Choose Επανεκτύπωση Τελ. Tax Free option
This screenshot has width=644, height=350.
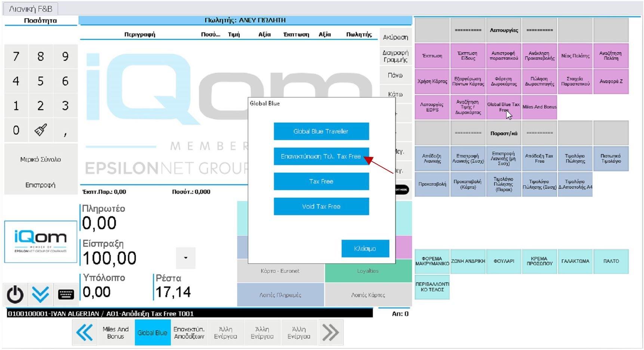click(321, 157)
